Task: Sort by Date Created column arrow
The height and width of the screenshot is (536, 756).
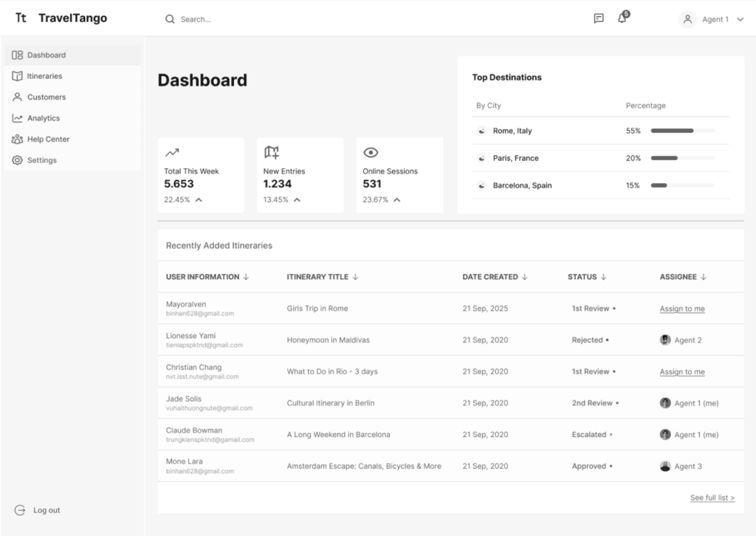Action: point(525,277)
